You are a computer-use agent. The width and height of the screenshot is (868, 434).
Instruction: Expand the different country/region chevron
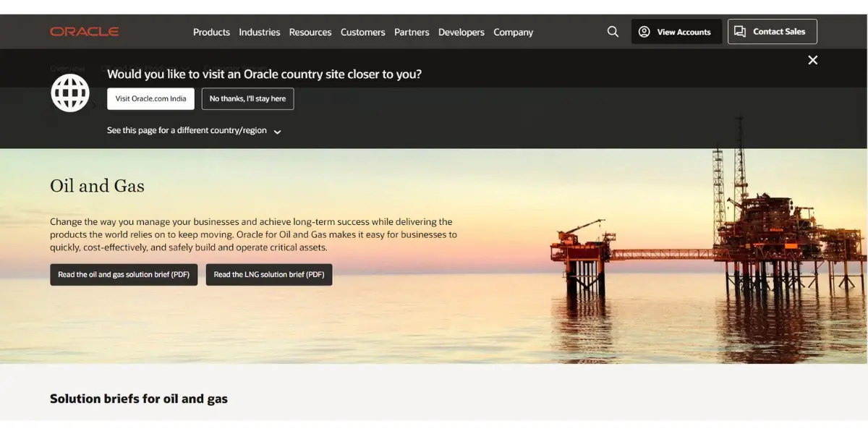[277, 132]
